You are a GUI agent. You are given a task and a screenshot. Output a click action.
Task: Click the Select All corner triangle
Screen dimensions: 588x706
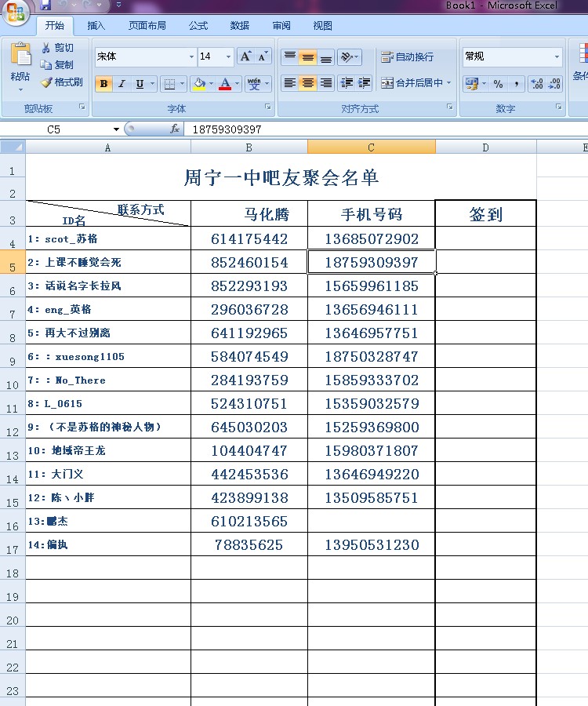pyautogui.click(x=13, y=147)
